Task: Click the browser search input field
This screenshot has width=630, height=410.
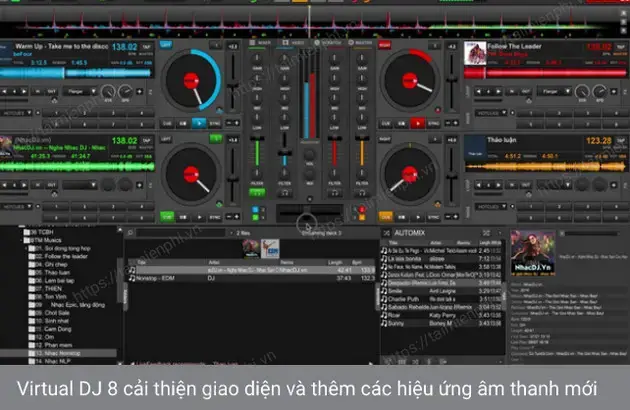Action: click(181, 233)
